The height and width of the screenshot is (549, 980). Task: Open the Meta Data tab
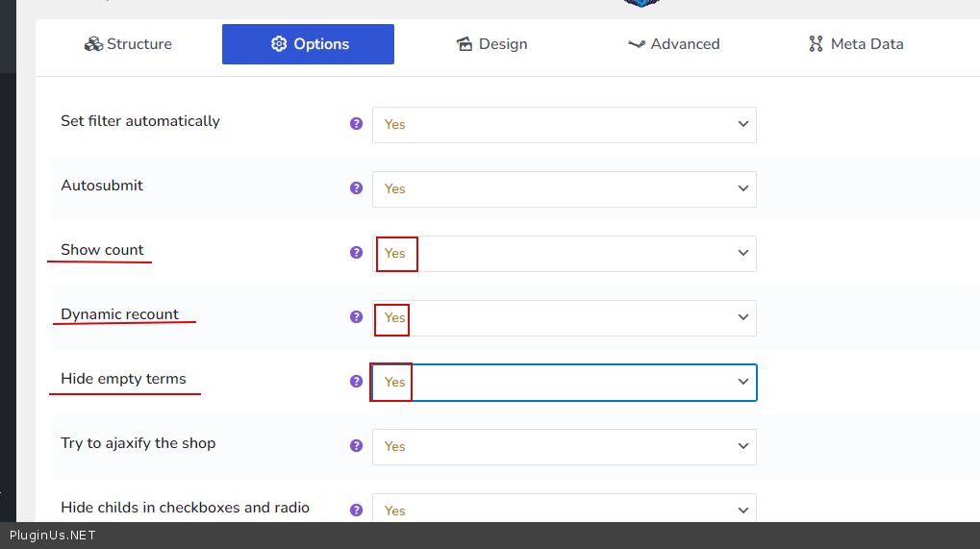tap(856, 44)
